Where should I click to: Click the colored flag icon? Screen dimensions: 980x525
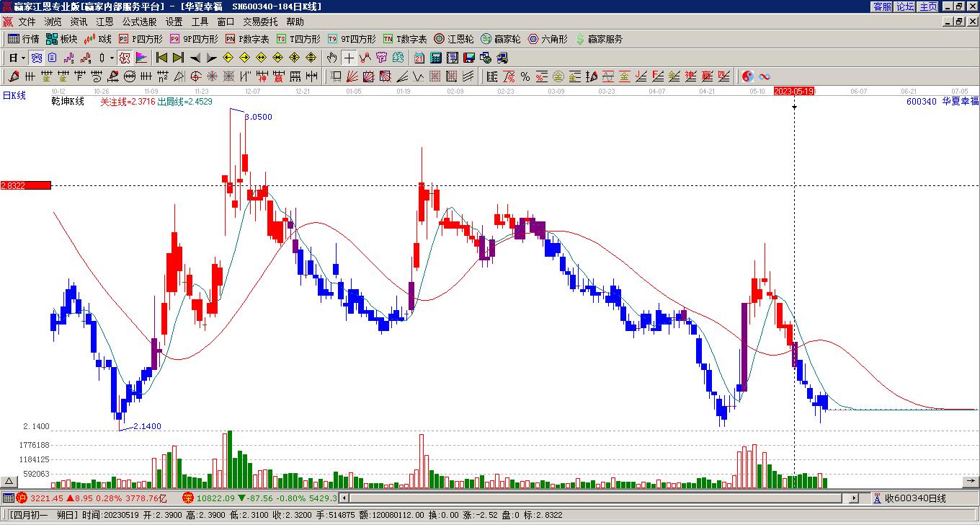[141, 58]
